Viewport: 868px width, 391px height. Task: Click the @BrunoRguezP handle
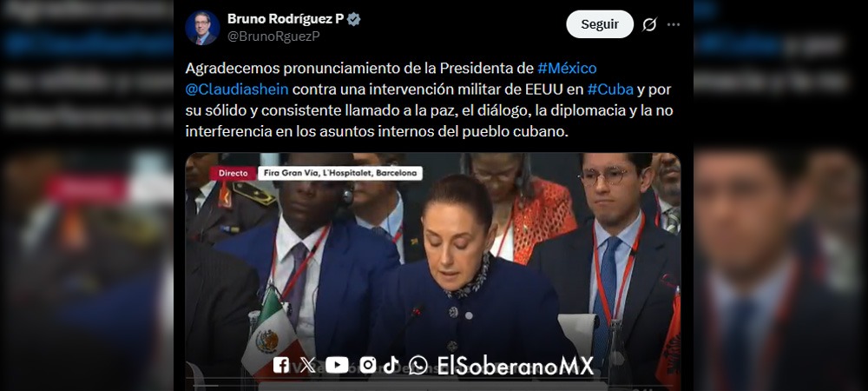coord(273,36)
